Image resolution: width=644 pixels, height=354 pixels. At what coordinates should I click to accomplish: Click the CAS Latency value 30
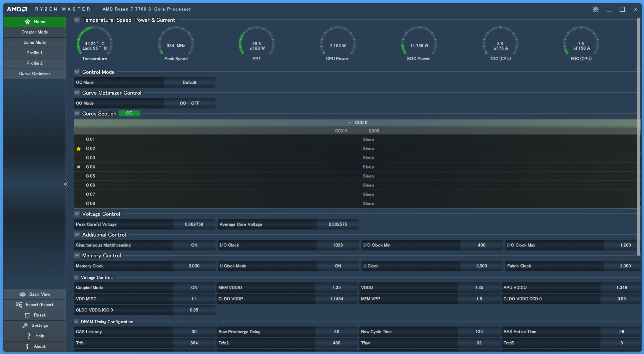194,332
